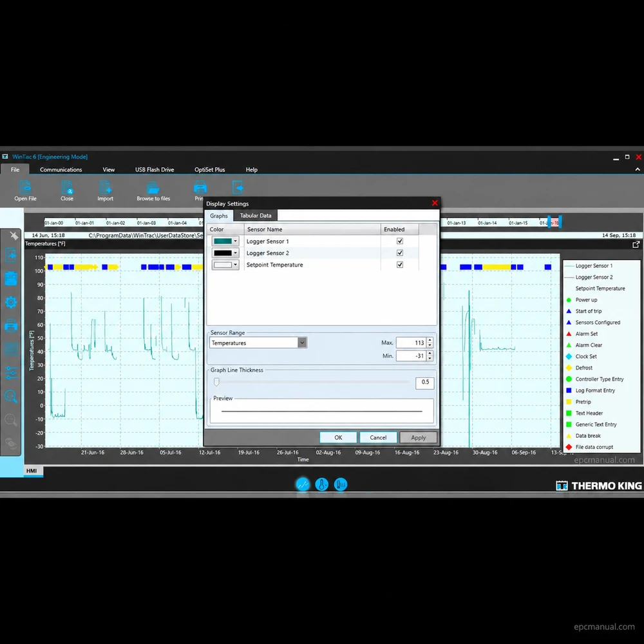Click the Cancel button
Screen dimensions: 644x644
pyautogui.click(x=378, y=437)
